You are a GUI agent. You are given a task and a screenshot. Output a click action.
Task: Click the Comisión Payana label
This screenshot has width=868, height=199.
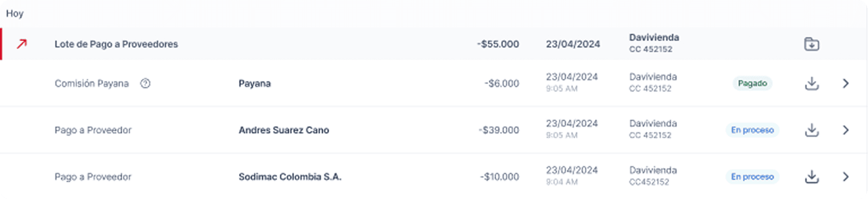(92, 84)
